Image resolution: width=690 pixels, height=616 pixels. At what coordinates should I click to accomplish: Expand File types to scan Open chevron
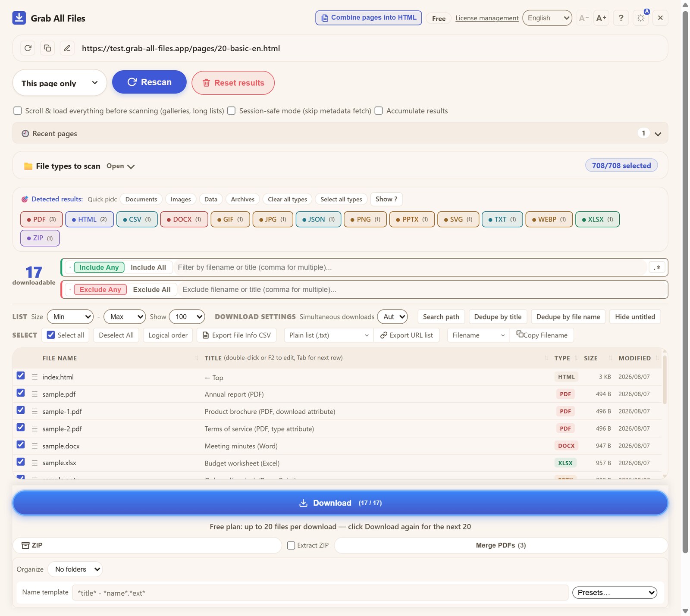click(131, 166)
